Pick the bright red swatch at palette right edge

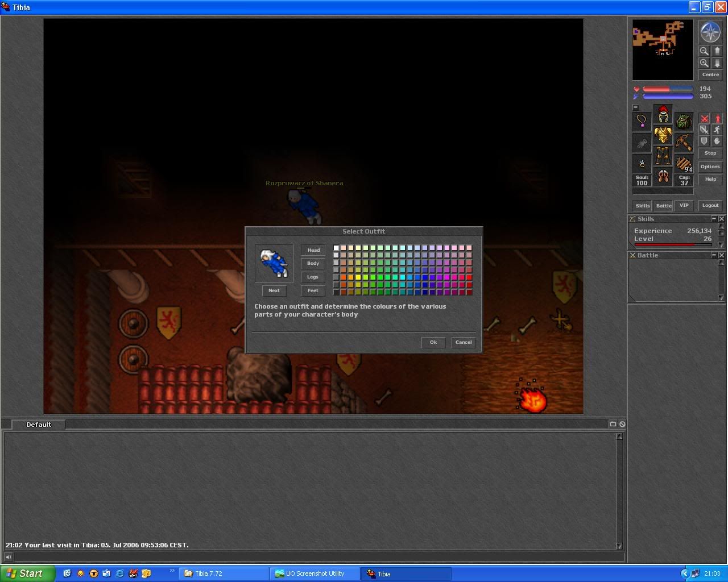click(x=469, y=277)
